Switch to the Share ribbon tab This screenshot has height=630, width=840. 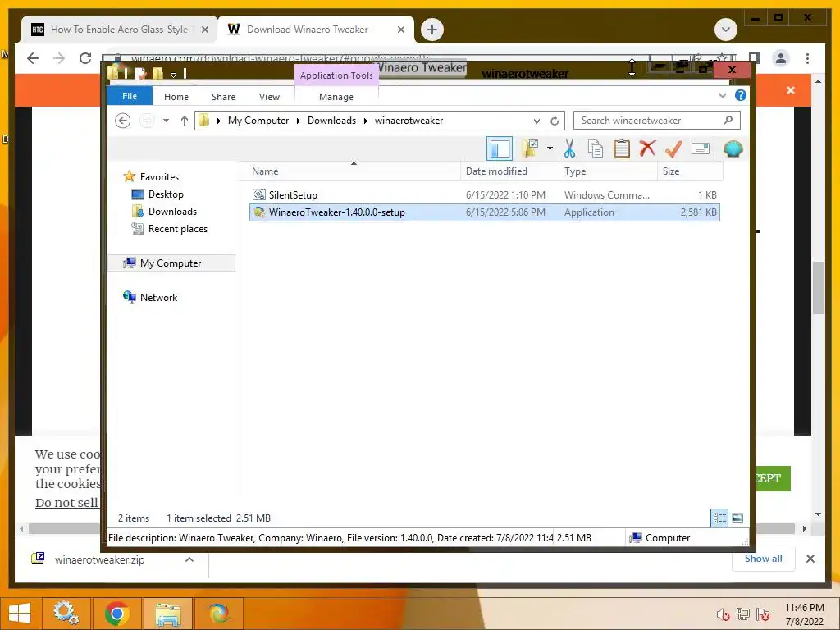223,97
